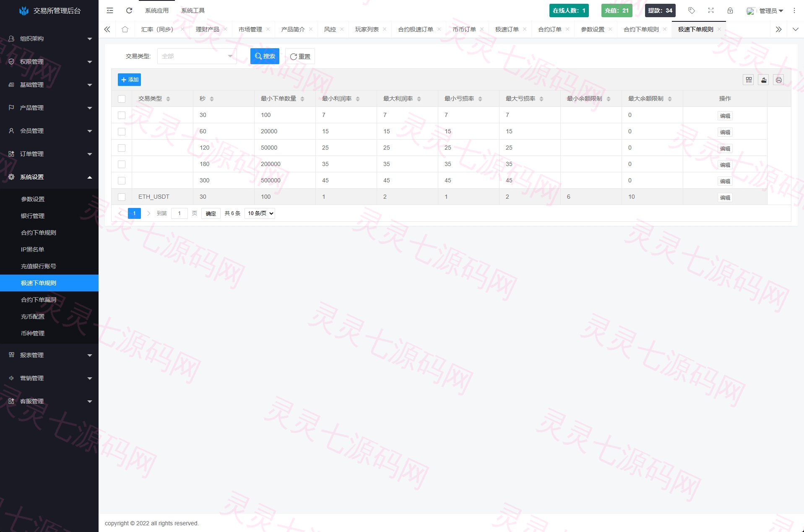This screenshot has height=532, width=804.
Task: Open the vertical three-dot more menu
Action: (x=794, y=10)
